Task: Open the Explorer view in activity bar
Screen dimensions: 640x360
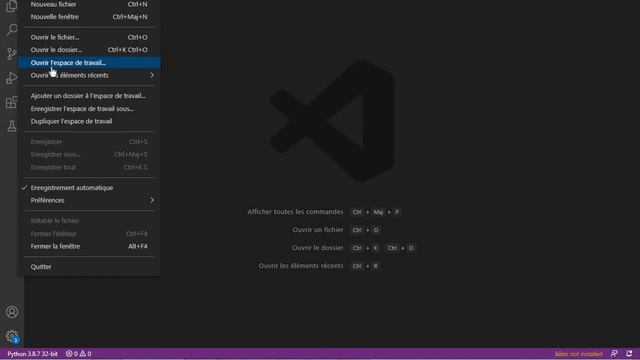Action: tap(12, 6)
